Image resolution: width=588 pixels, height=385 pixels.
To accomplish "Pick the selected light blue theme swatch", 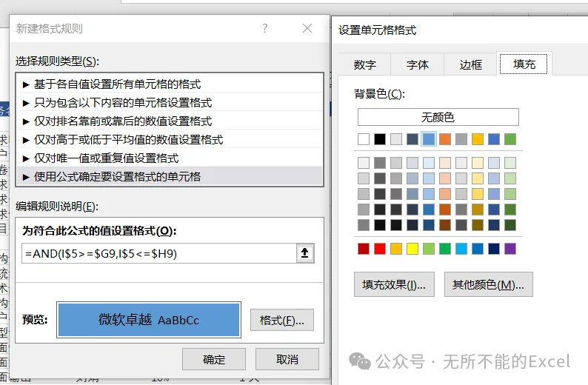I will click(x=429, y=139).
